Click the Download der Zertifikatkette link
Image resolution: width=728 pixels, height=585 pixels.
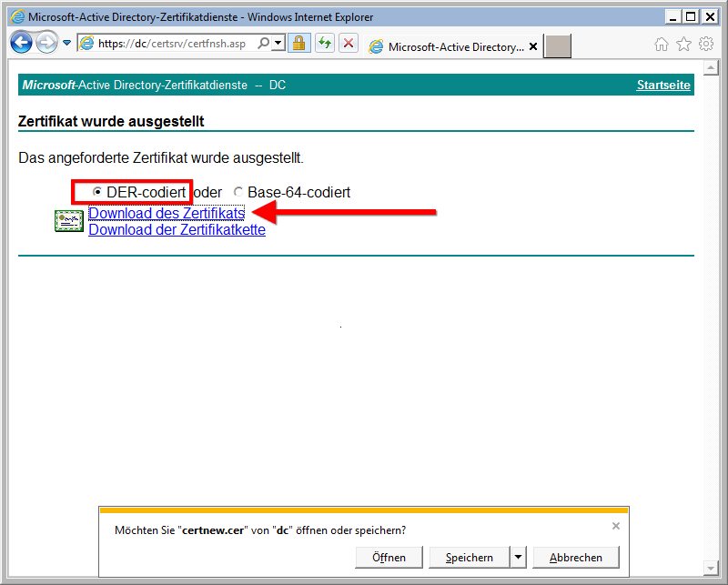pos(177,230)
